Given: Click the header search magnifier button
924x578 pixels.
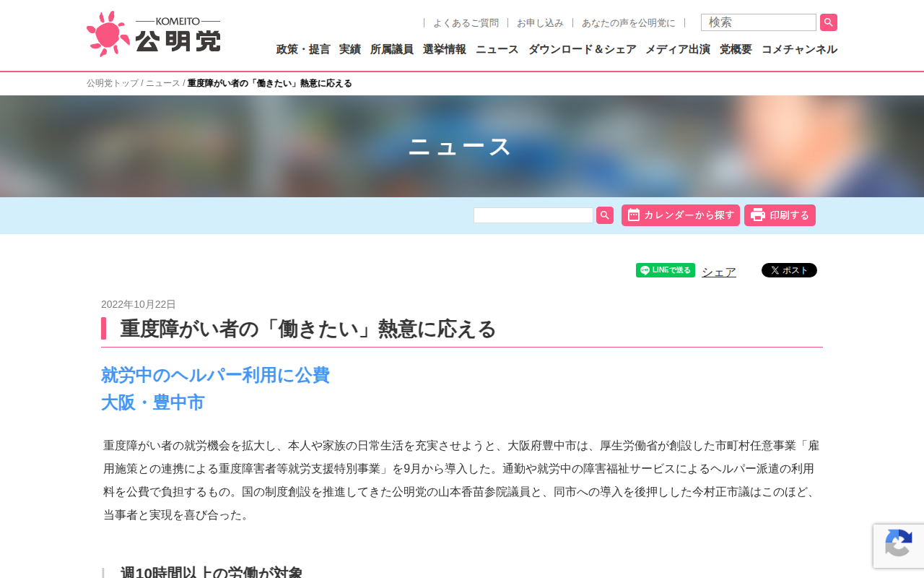Looking at the screenshot, I should [829, 22].
